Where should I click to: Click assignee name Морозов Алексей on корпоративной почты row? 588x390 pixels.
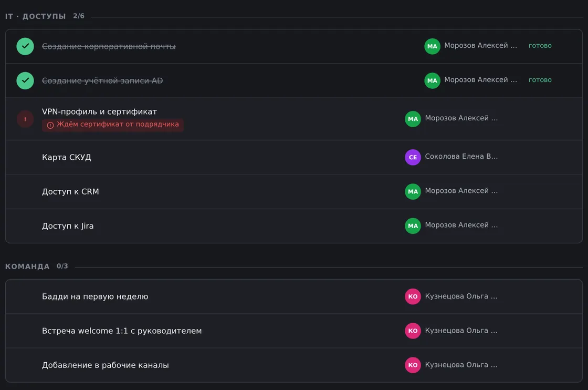480,45
